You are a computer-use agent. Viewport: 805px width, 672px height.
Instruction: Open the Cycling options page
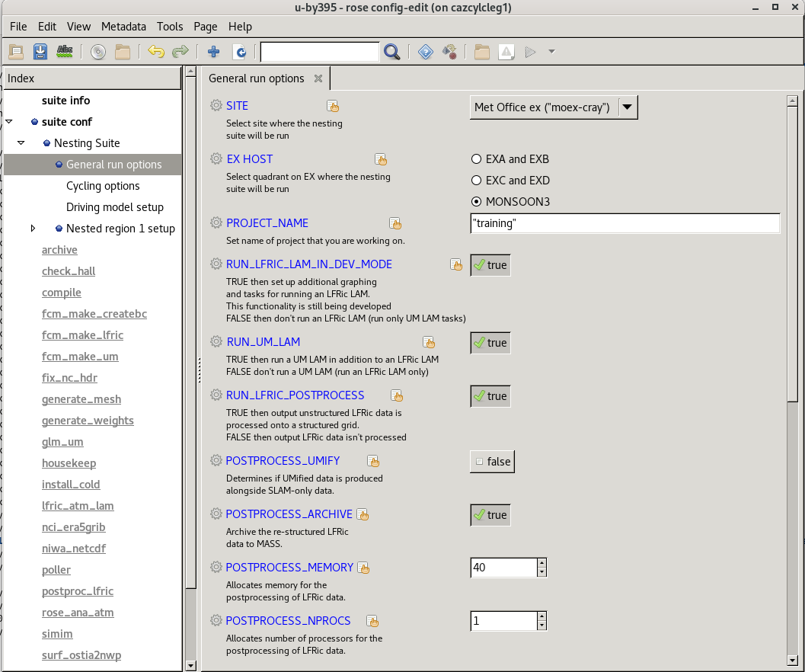(103, 186)
